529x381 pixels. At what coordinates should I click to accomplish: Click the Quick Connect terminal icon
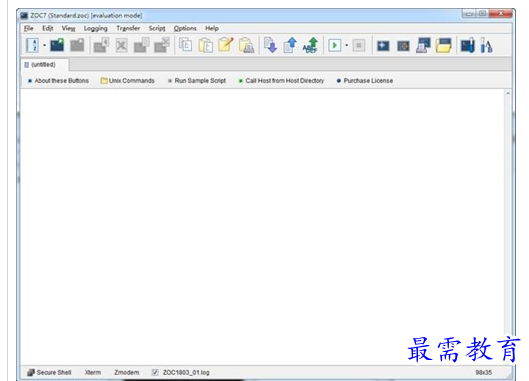(57, 45)
